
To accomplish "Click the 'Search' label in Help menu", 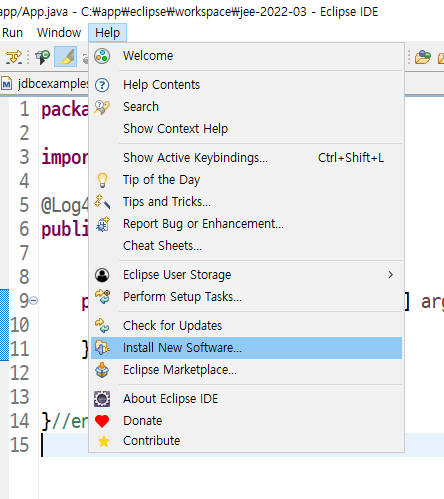I will 141,107.
